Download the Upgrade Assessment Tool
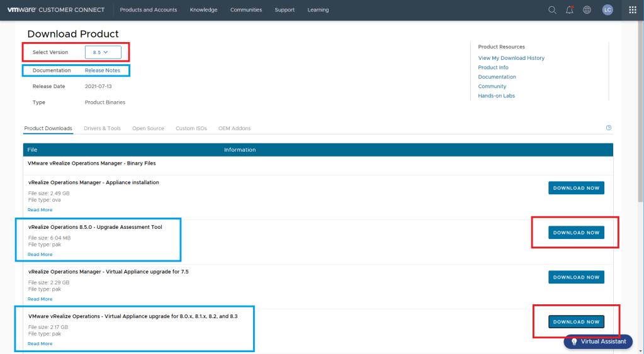 576,233
